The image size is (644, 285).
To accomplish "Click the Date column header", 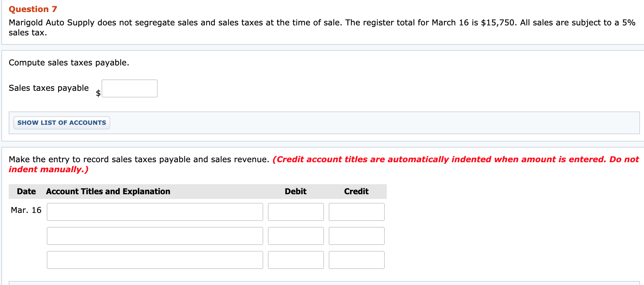I will (26, 191).
